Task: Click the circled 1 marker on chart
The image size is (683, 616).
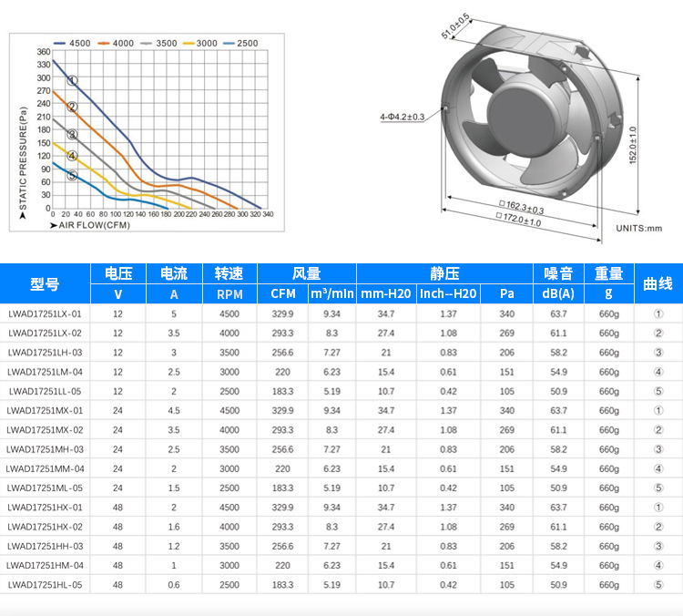Action: tap(72, 81)
